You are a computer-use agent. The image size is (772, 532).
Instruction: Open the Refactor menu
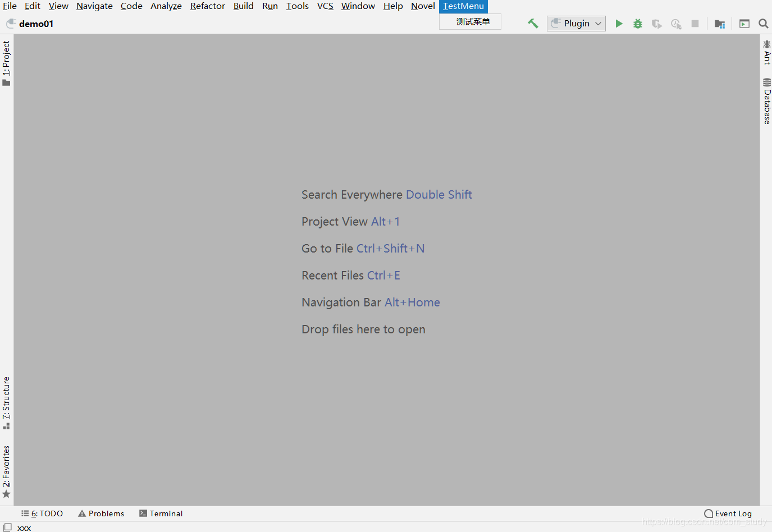point(208,6)
